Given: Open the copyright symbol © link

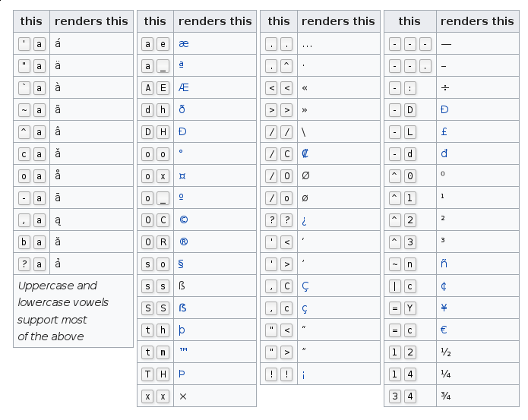Looking at the screenshot, I should tap(183, 219).
